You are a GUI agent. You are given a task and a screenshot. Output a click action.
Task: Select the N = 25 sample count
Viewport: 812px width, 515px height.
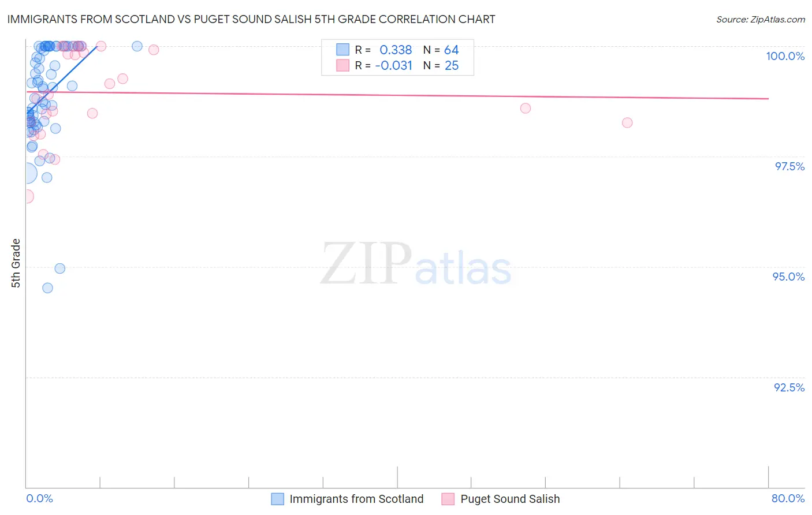click(441, 65)
